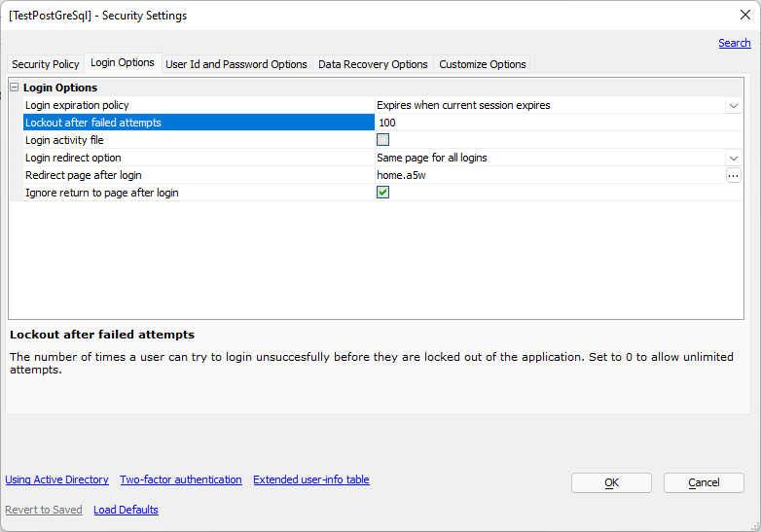Click the Login Options group header text

[x=60, y=88]
